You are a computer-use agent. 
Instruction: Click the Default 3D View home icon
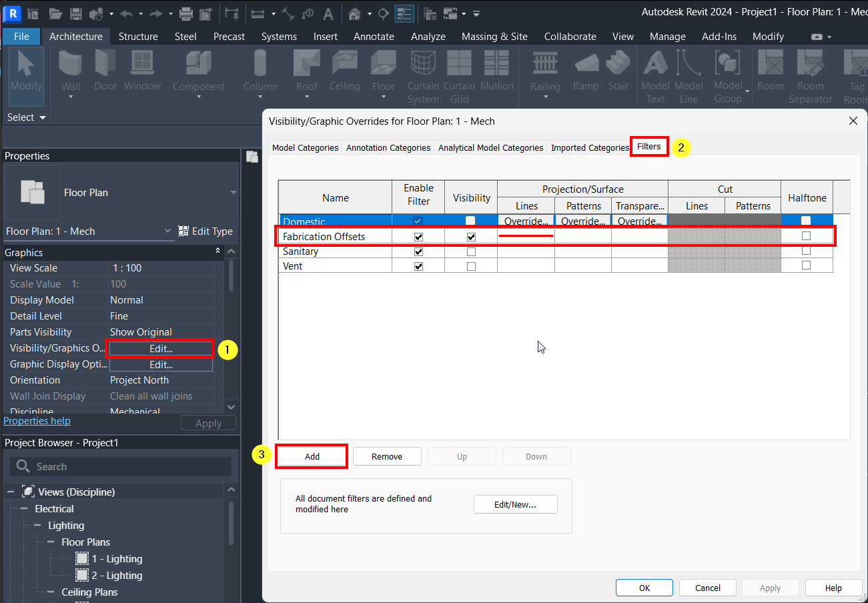354,13
